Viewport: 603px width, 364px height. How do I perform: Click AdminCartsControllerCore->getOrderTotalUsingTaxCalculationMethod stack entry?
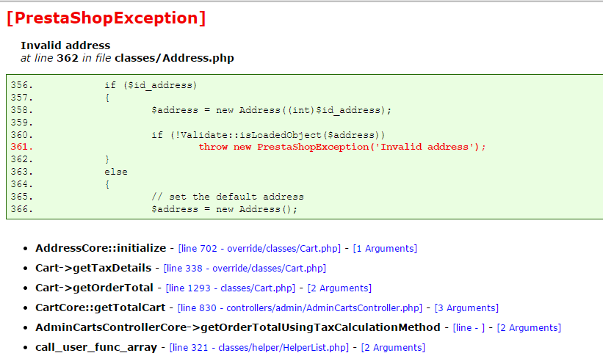tap(238, 327)
